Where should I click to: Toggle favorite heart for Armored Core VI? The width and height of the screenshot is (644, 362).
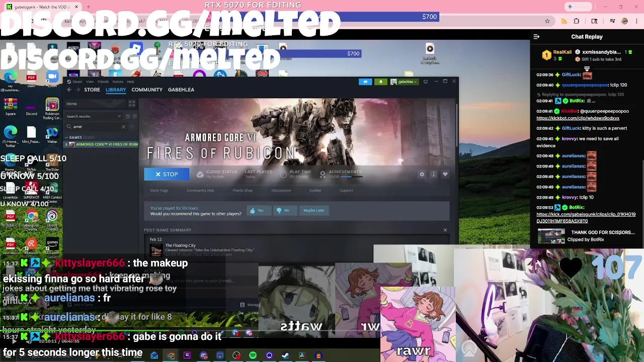pyautogui.click(x=445, y=174)
